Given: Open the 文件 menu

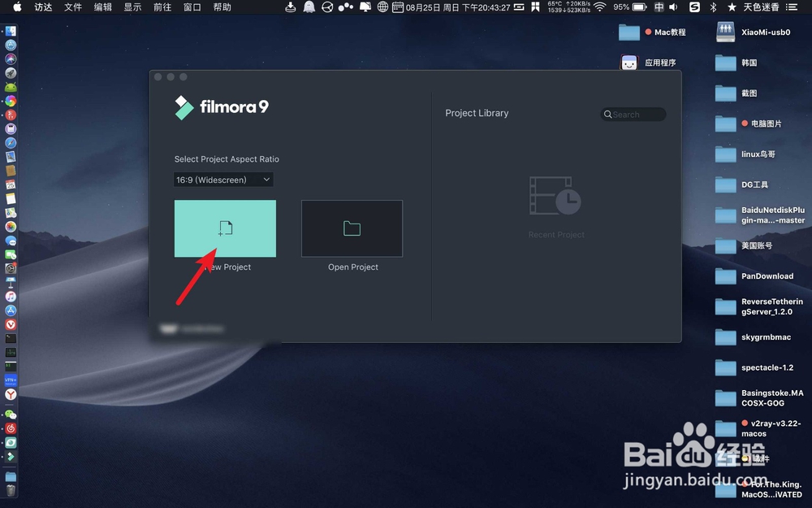Looking at the screenshot, I should [x=73, y=7].
